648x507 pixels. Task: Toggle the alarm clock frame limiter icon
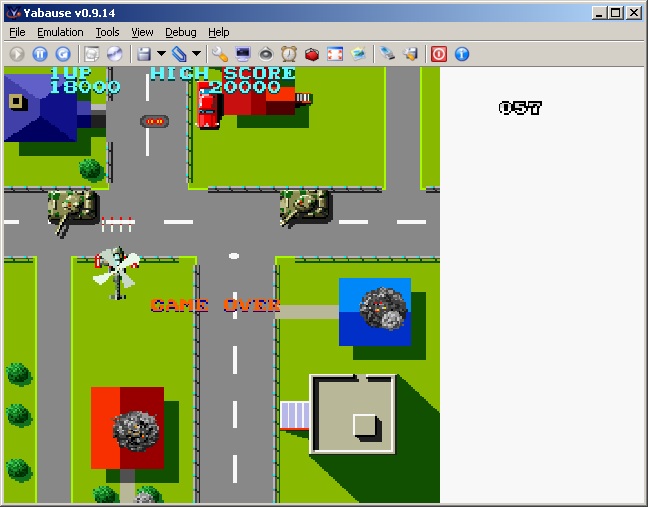pyautogui.click(x=289, y=54)
